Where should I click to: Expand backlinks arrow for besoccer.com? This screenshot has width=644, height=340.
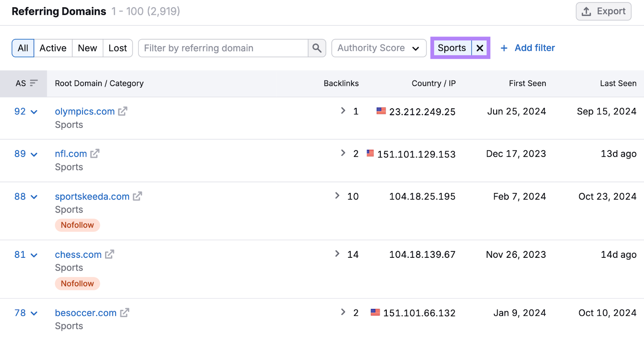pos(343,312)
